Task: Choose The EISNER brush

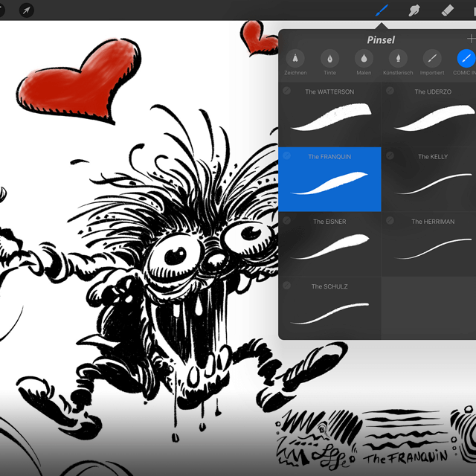Action: point(329,245)
